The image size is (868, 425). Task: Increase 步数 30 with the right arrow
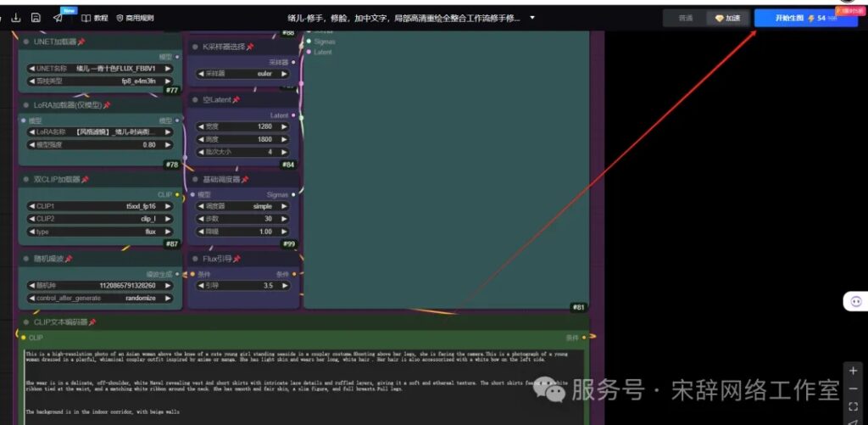point(284,219)
